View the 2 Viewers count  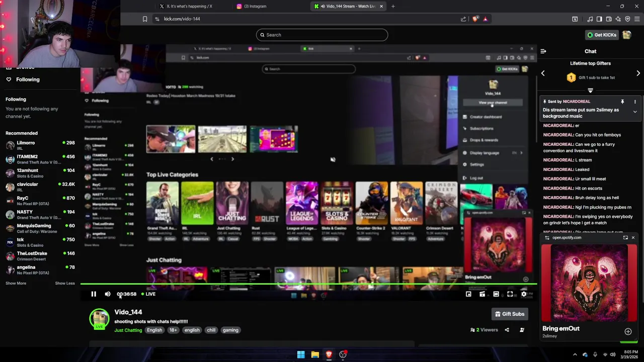(484, 330)
